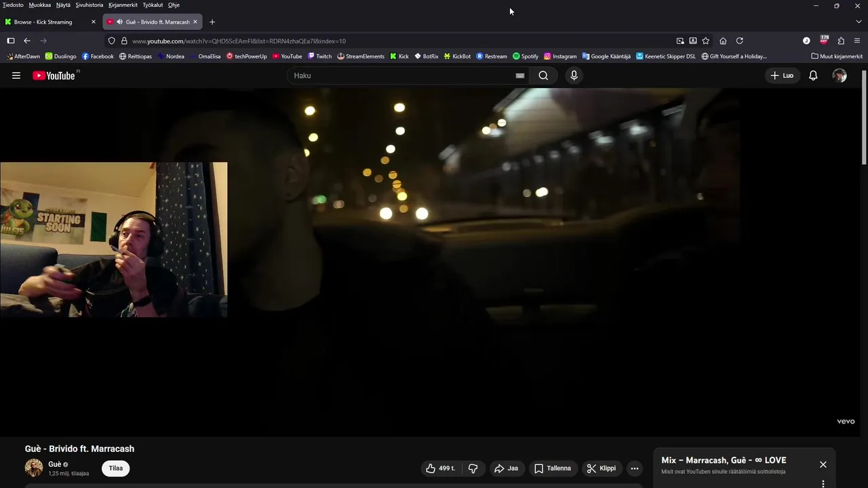Open Näytä menu

(x=63, y=5)
